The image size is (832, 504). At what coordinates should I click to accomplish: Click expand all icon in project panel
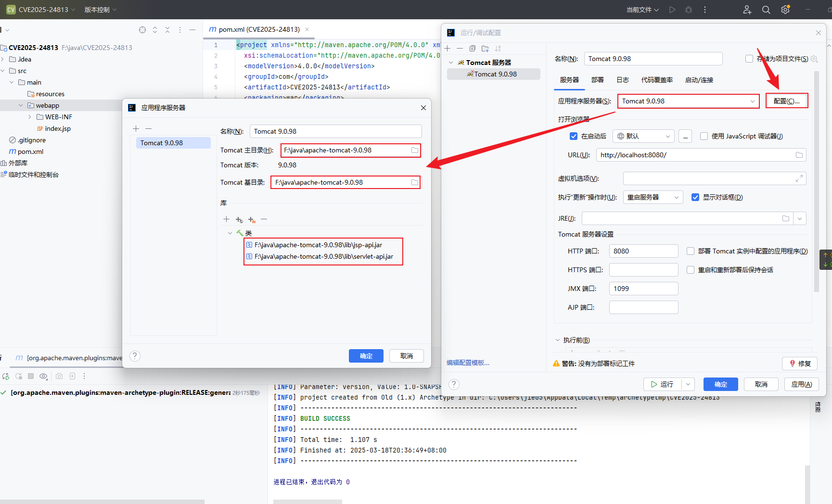pyautogui.click(x=155, y=30)
